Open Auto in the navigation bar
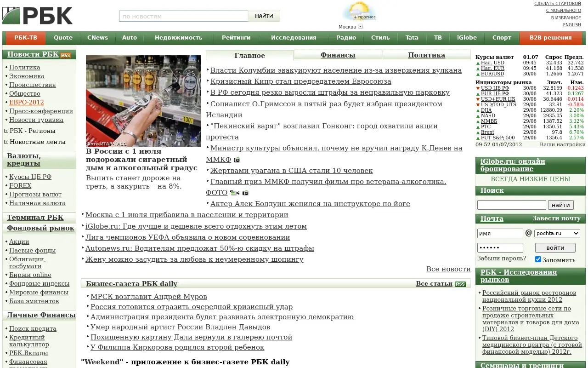Image resolution: width=588 pixels, height=368 pixels. 130,38
